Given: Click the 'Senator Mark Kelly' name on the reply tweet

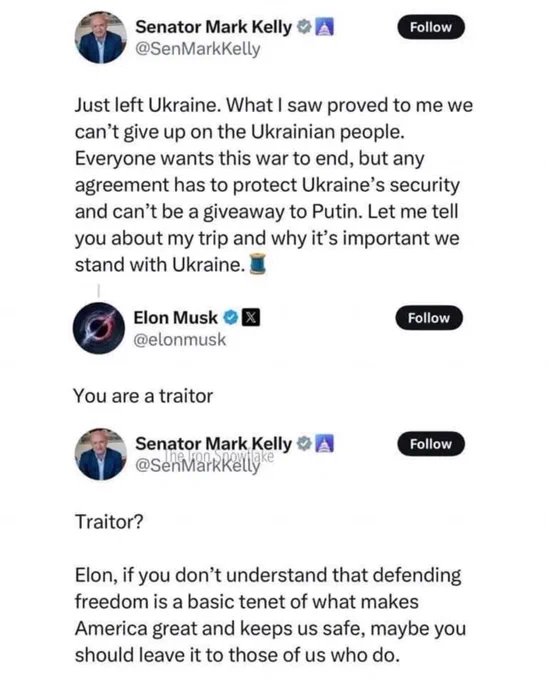Looking at the screenshot, I should point(214,444).
